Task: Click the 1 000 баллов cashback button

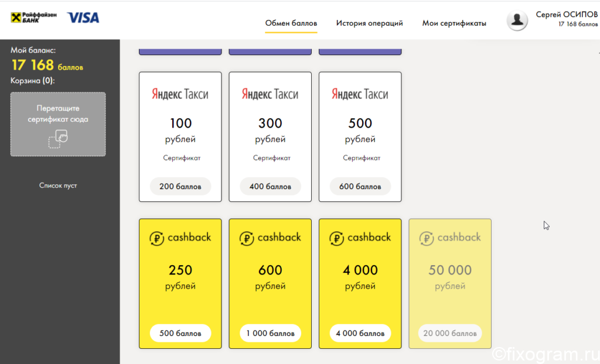Action: tap(270, 334)
